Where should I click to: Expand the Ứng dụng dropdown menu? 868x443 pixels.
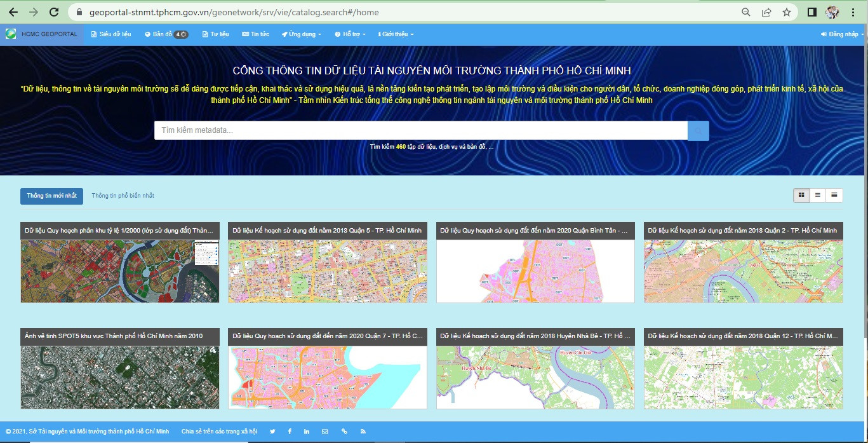tap(302, 34)
